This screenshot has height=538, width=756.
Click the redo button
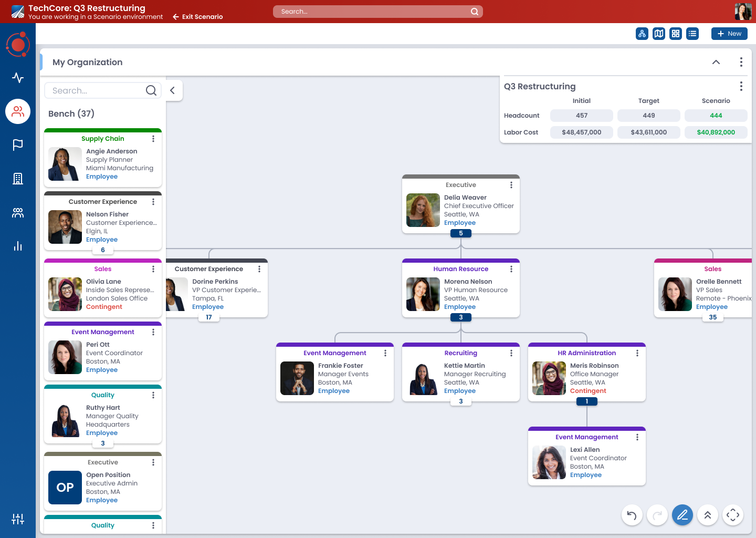click(x=657, y=515)
